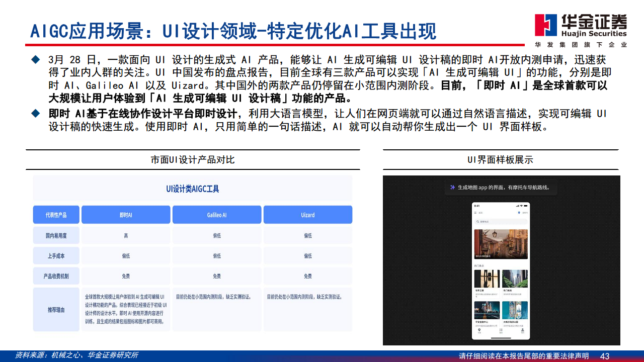This screenshot has width=644, height=362.
Task: Open the 东门老街 skyscraper thumbnail
Action: [x=515, y=279]
